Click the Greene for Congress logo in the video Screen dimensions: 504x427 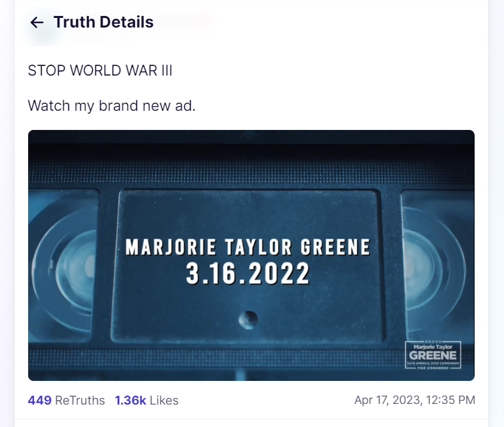(433, 355)
